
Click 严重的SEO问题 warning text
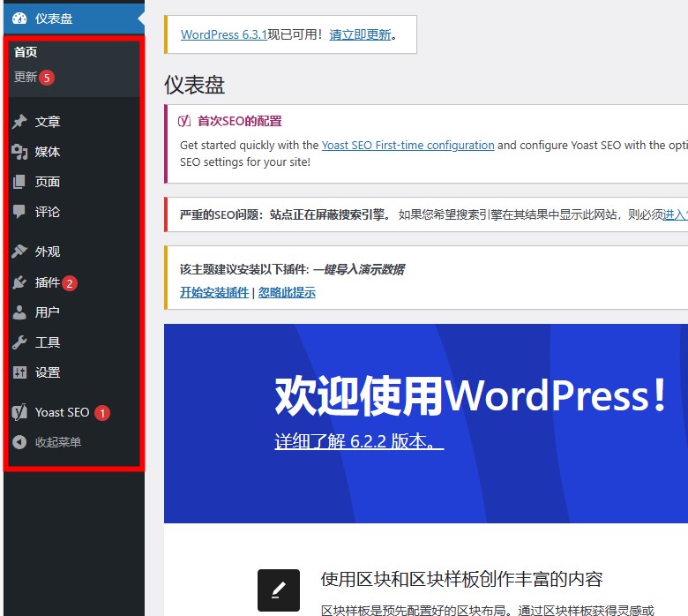point(285,214)
